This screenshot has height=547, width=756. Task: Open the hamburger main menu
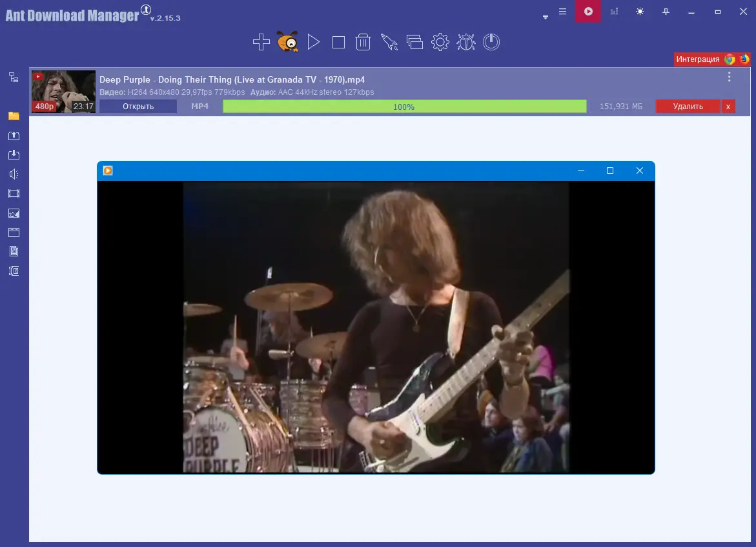tap(563, 12)
